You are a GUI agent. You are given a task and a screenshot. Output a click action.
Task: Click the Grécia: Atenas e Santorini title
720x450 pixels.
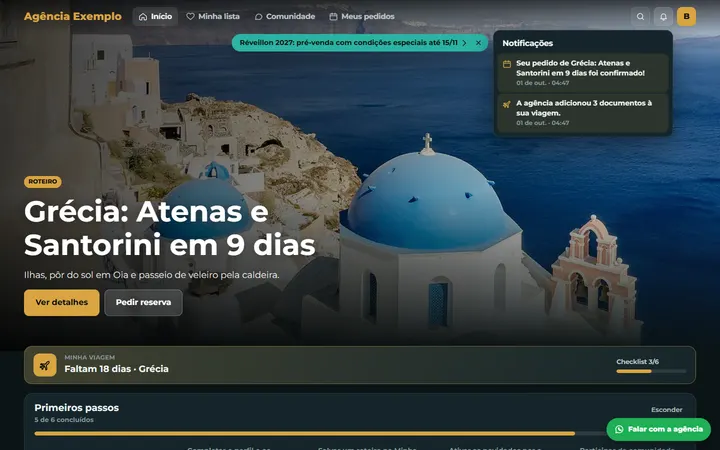169,228
